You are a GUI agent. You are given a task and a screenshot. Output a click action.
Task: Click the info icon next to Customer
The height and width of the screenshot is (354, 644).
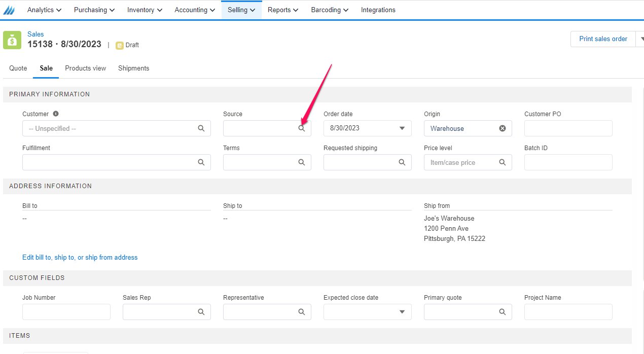(x=56, y=114)
